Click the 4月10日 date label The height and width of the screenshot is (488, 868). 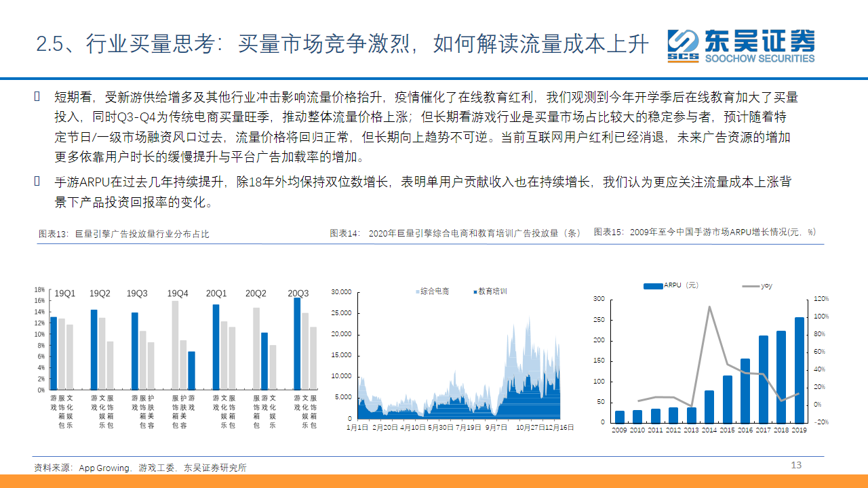click(x=413, y=428)
